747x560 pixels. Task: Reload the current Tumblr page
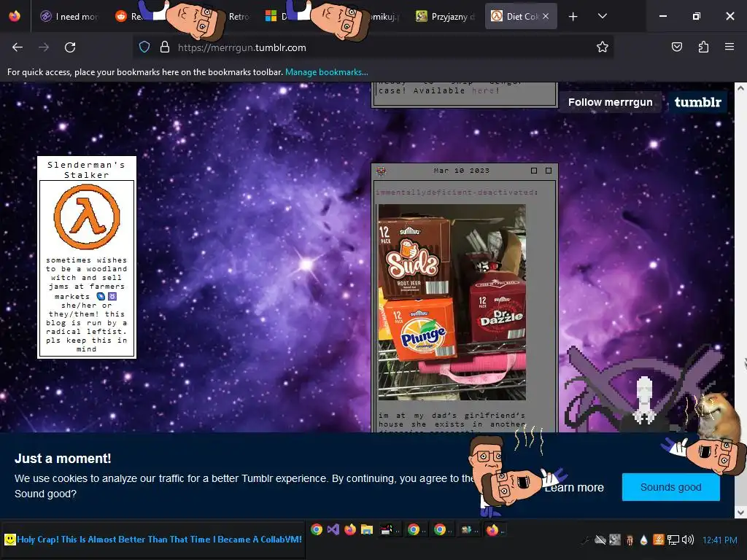70,47
